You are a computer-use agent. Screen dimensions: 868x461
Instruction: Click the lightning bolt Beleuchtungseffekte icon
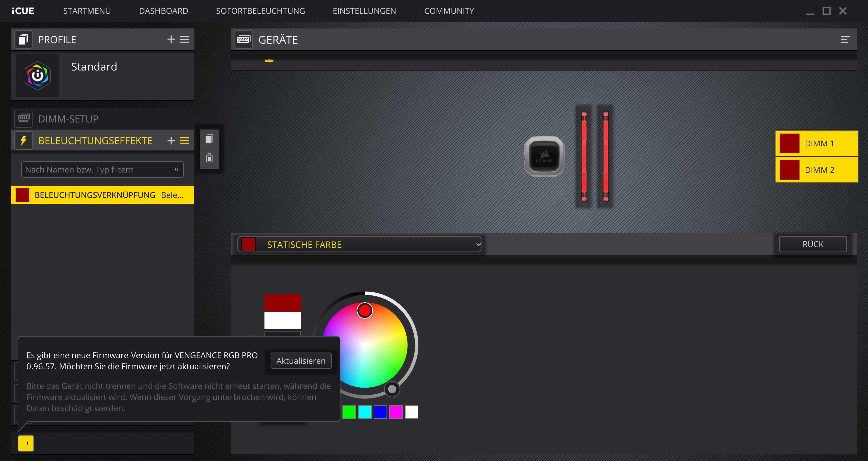click(x=23, y=140)
